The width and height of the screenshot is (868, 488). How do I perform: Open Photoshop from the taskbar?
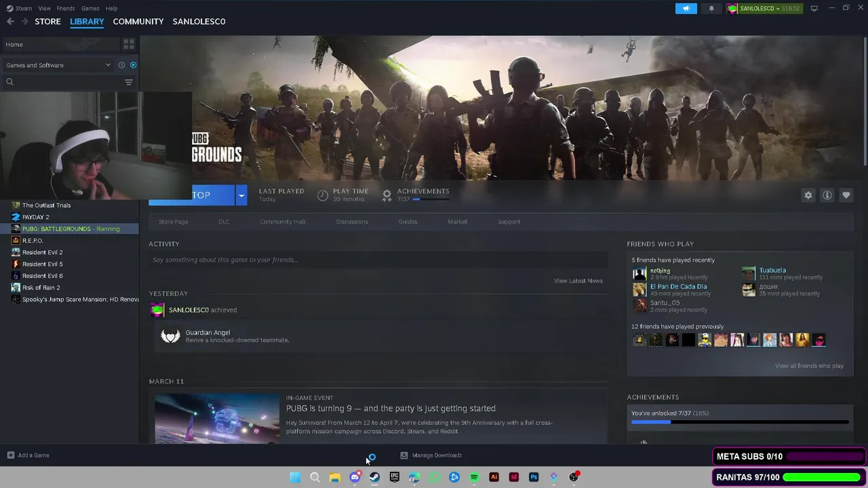534,477
